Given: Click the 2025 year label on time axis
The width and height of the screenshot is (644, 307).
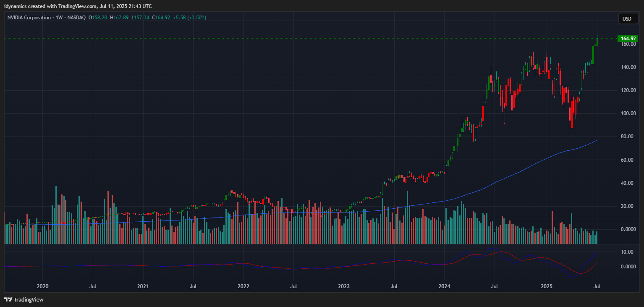Looking at the screenshot, I should (x=547, y=286).
